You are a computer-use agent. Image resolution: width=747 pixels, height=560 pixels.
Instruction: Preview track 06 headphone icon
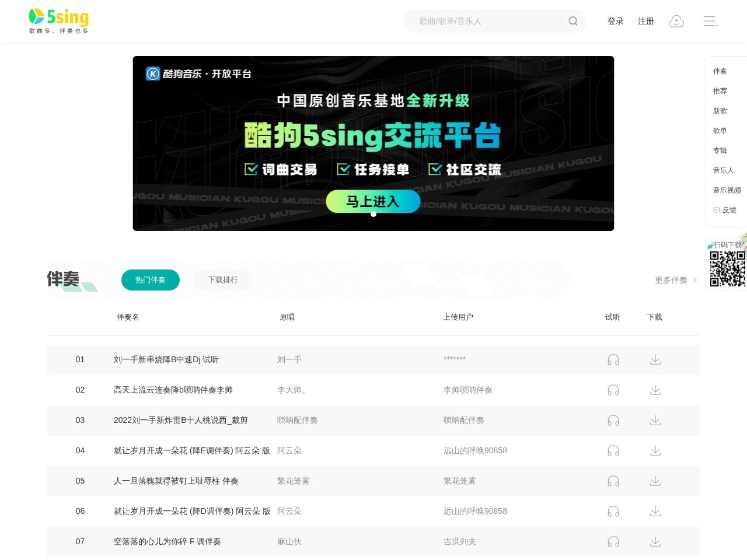point(613,512)
